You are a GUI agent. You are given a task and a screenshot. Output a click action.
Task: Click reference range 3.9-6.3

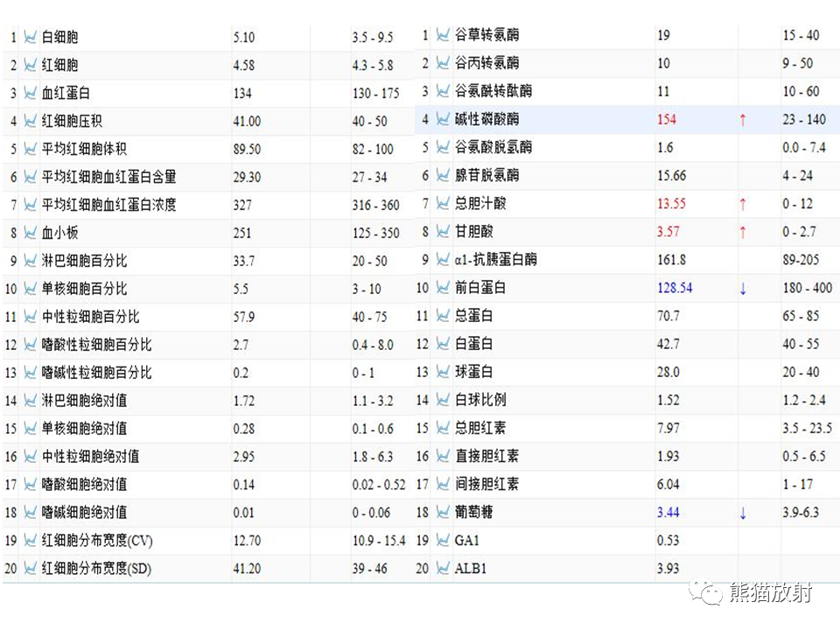801,512
